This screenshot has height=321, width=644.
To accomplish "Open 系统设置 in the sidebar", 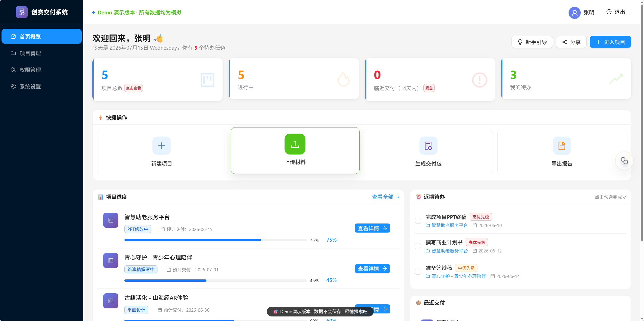I will (x=42, y=86).
